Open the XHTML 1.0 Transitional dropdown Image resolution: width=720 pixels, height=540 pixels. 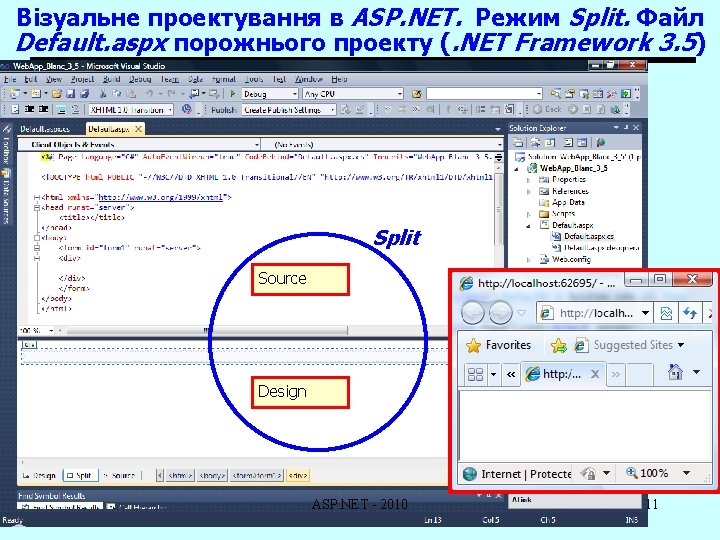(x=170, y=110)
